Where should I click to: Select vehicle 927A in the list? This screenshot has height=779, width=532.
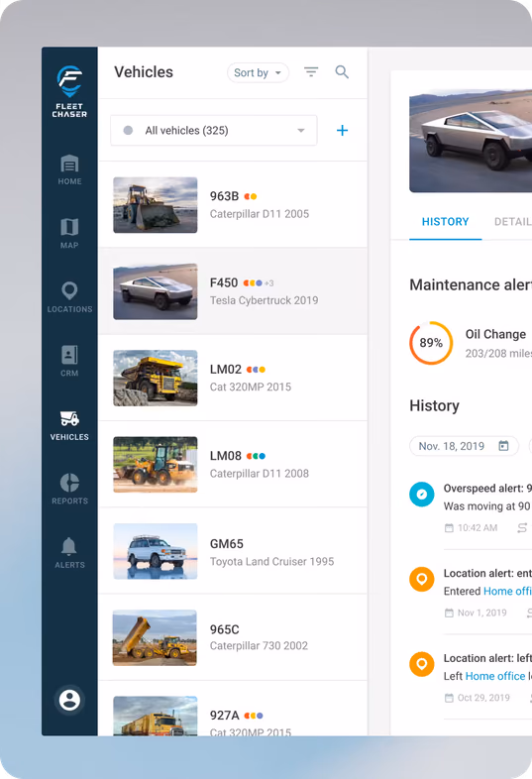[x=233, y=709]
